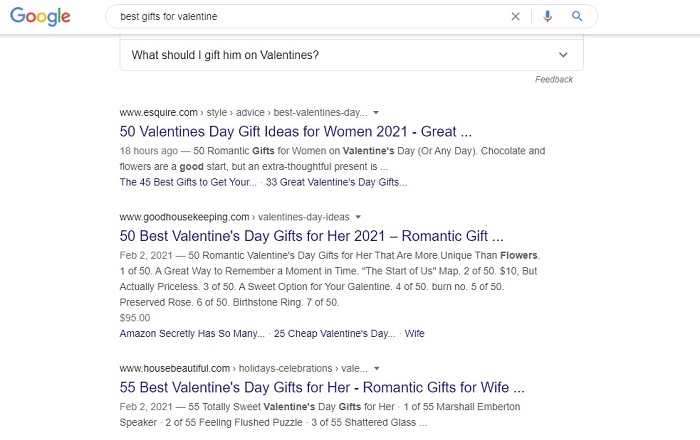Start voice search with microphone icon
700x440 pixels.
pyautogui.click(x=547, y=17)
